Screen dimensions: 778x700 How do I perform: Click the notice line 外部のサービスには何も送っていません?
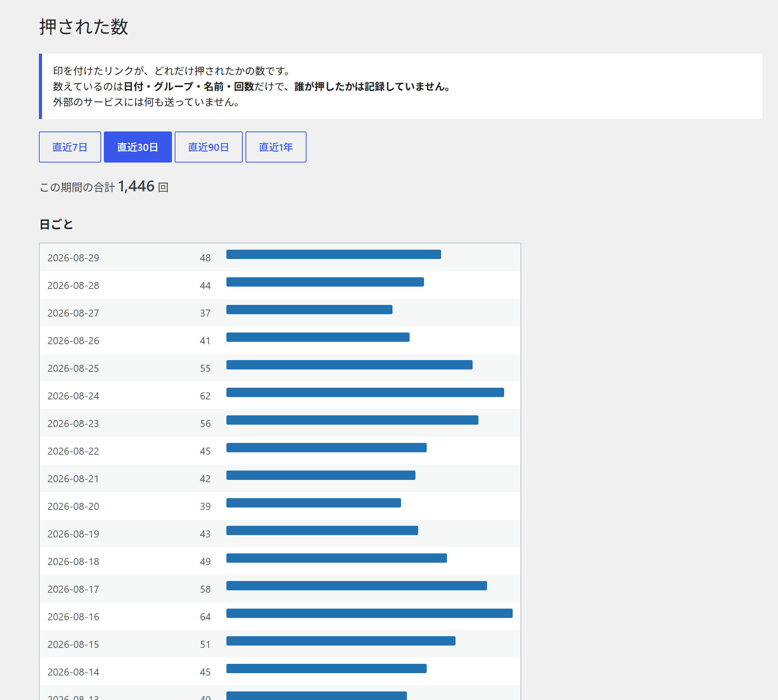pyautogui.click(x=146, y=102)
